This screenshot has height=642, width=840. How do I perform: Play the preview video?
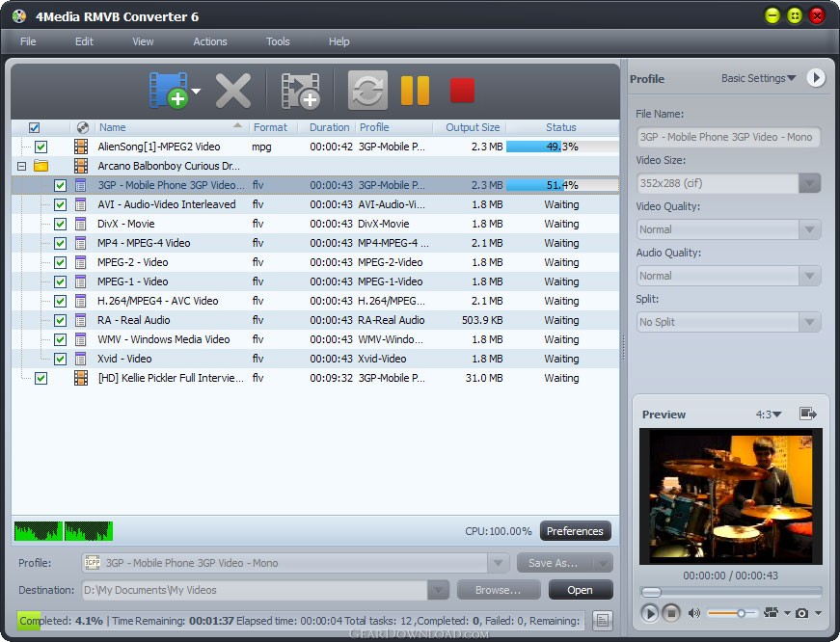649,612
